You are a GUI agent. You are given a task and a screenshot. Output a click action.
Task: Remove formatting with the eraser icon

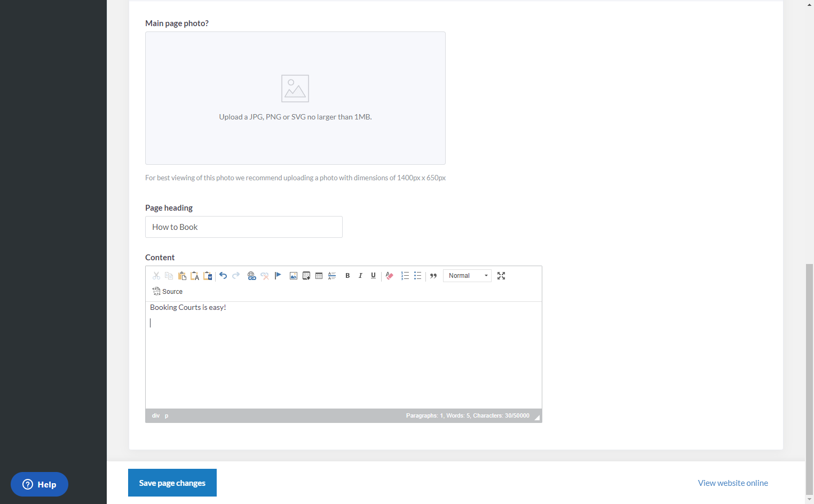point(390,276)
